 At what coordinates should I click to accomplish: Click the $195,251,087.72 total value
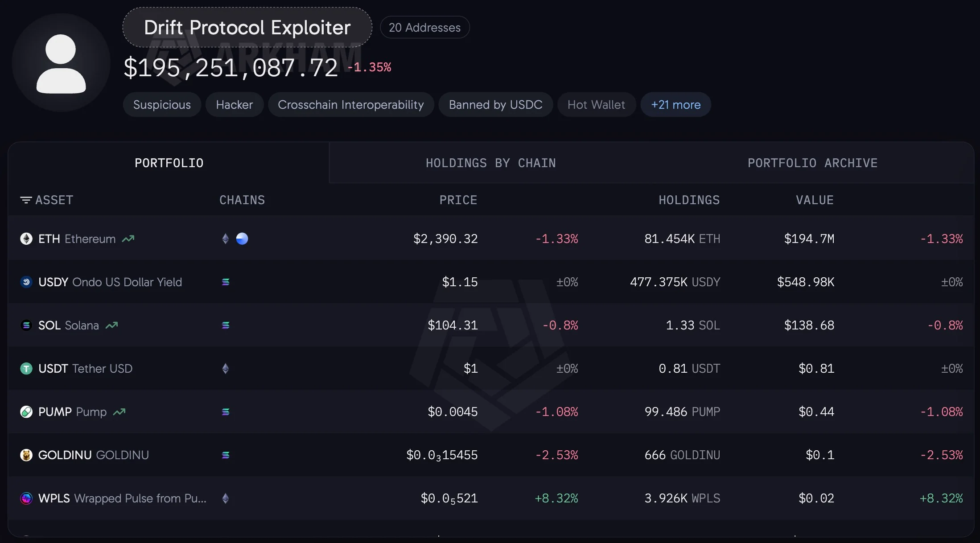point(231,68)
